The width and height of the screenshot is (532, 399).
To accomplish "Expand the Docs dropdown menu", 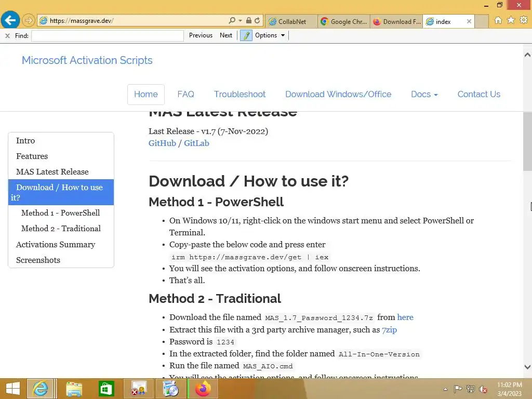I will (x=424, y=95).
